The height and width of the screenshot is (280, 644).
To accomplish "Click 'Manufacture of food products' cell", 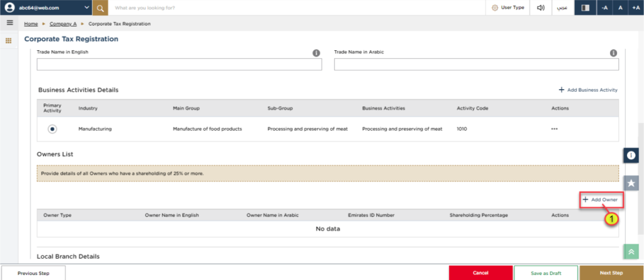I will click(208, 129).
